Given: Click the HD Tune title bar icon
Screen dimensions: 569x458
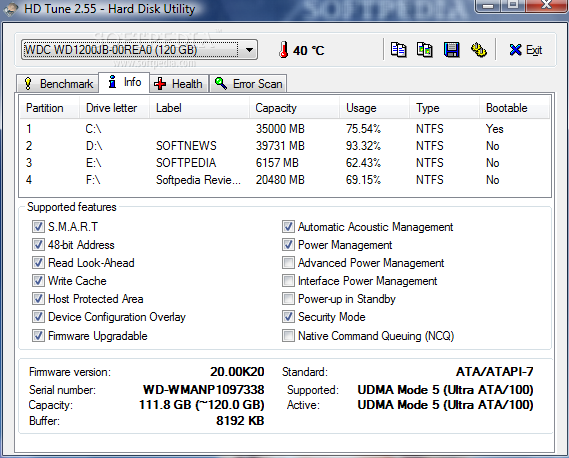Looking at the screenshot, I should click(10, 9).
